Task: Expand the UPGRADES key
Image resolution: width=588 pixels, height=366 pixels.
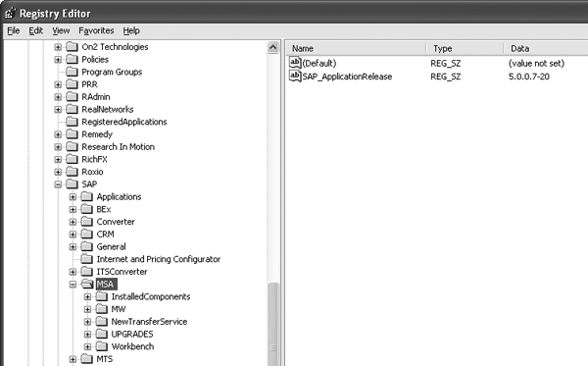Action: [x=87, y=334]
